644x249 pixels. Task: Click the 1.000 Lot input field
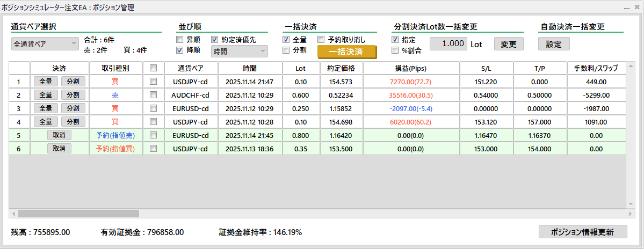pyautogui.click(x=448, y=44)
